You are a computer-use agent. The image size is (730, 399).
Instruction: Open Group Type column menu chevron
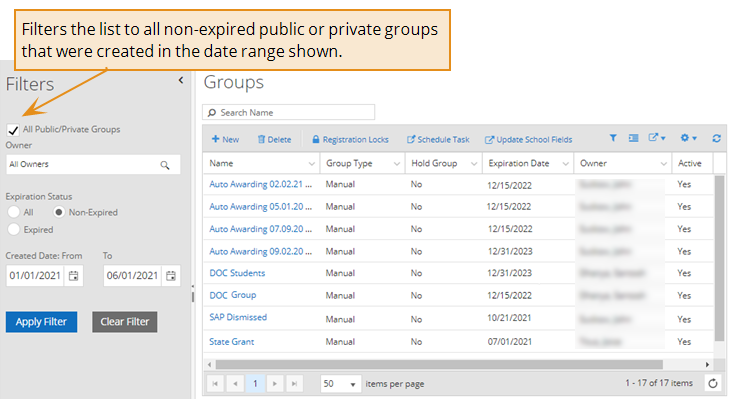coord(397,164)
